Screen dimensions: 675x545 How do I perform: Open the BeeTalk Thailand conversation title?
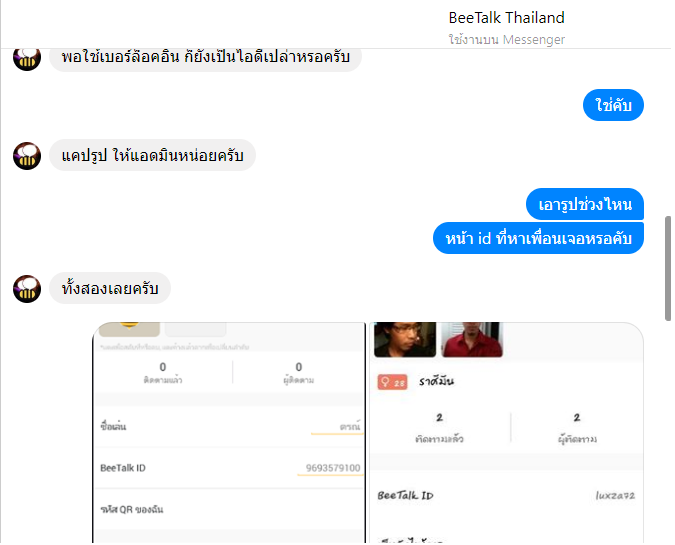[x=506, y=18]
